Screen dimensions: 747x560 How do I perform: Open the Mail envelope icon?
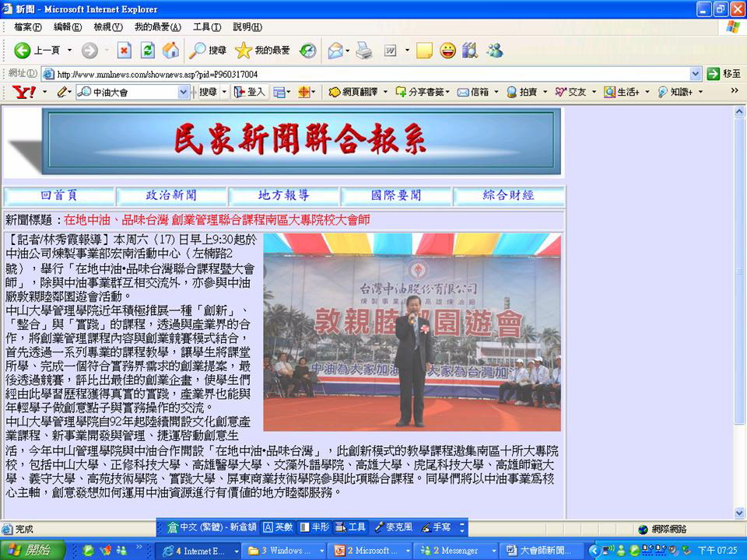(x=335, y=50)
